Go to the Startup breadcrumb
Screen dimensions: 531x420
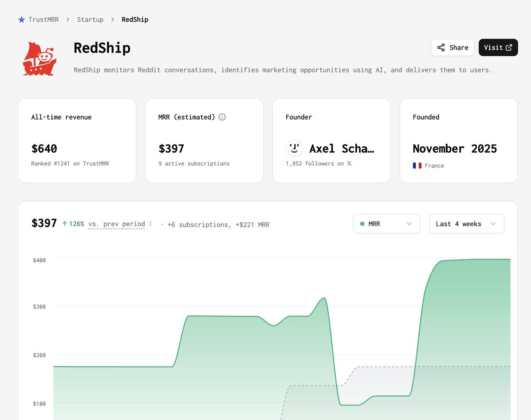coord(90,19)
